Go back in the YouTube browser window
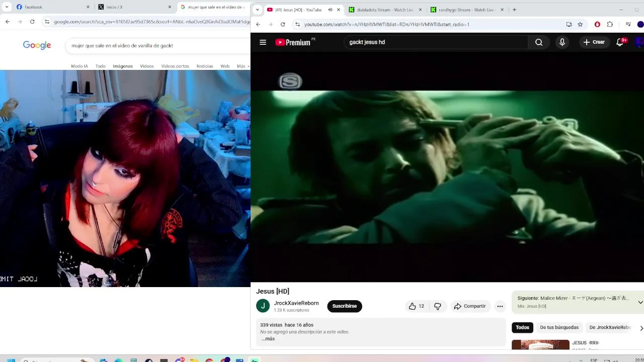 click(258, 24)
